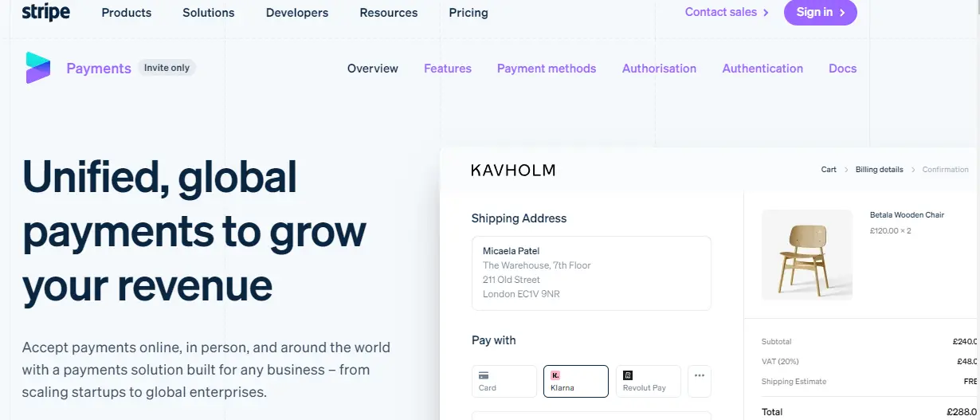Click the Invite only badge
Viewport: 980px width, 420px height.
167,68
